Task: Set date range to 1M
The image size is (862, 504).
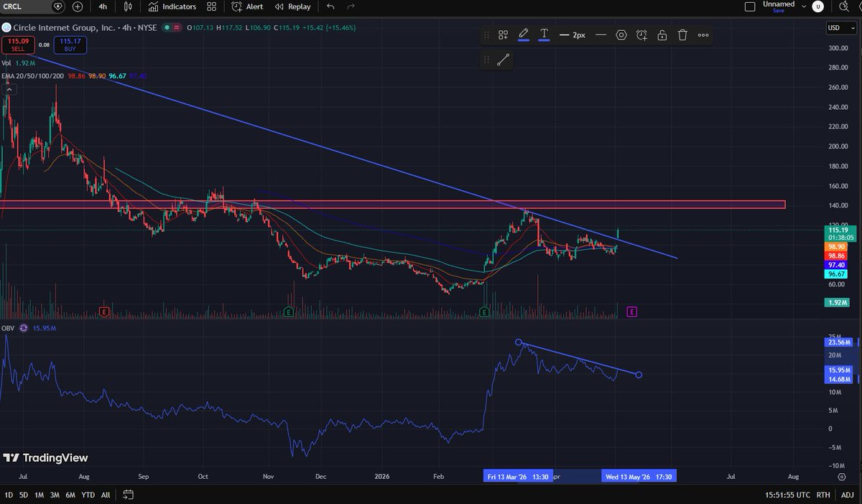Action: coord(40,495)
